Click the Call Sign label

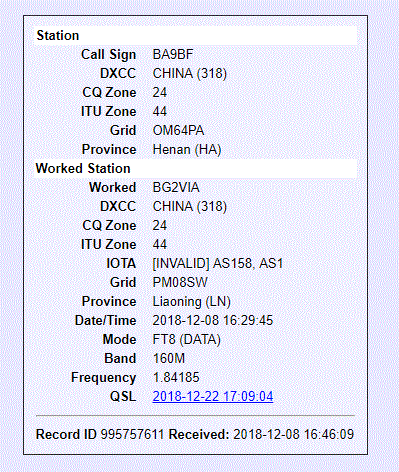click(108, 54)
